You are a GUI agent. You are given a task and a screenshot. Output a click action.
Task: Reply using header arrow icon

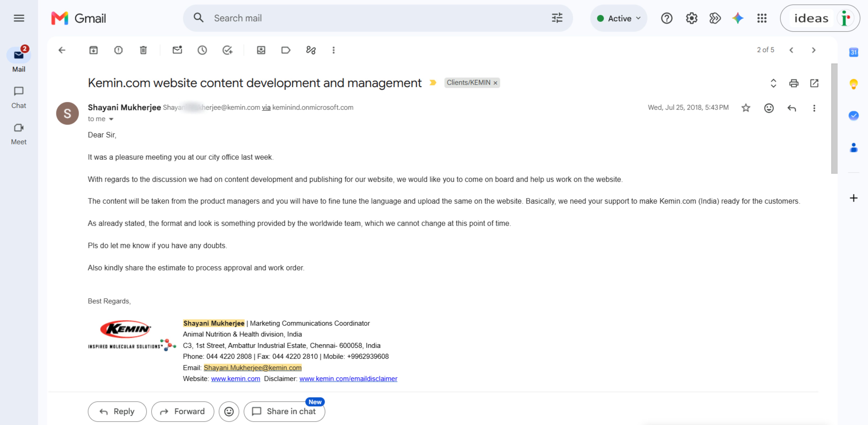coord(792,108)
